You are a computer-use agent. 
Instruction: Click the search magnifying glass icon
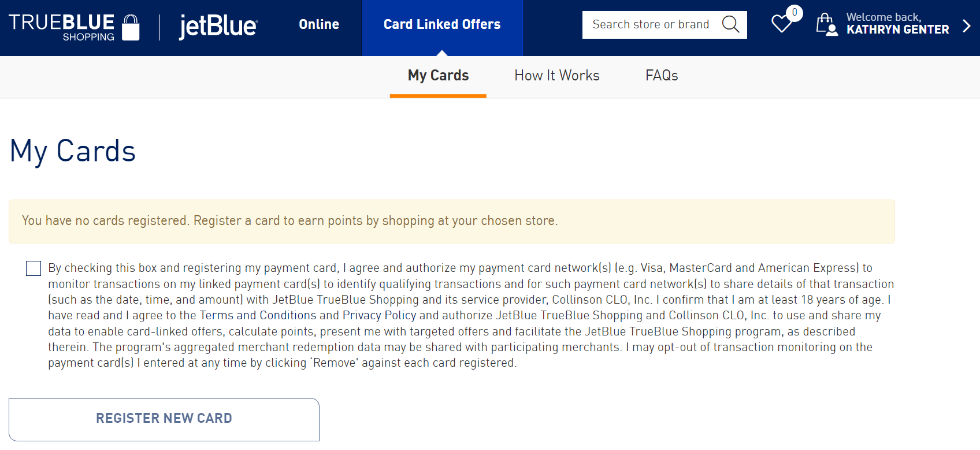pyautogui.click(x=730, y=24)
